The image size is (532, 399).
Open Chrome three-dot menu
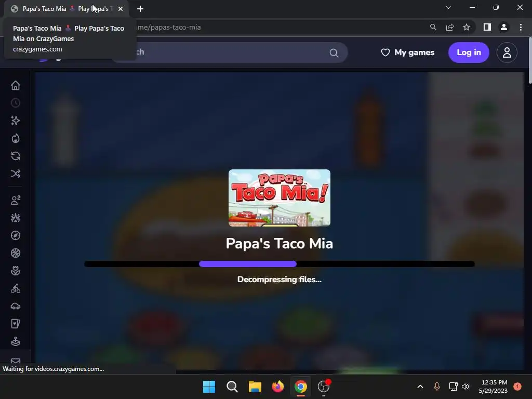point(521,27)
